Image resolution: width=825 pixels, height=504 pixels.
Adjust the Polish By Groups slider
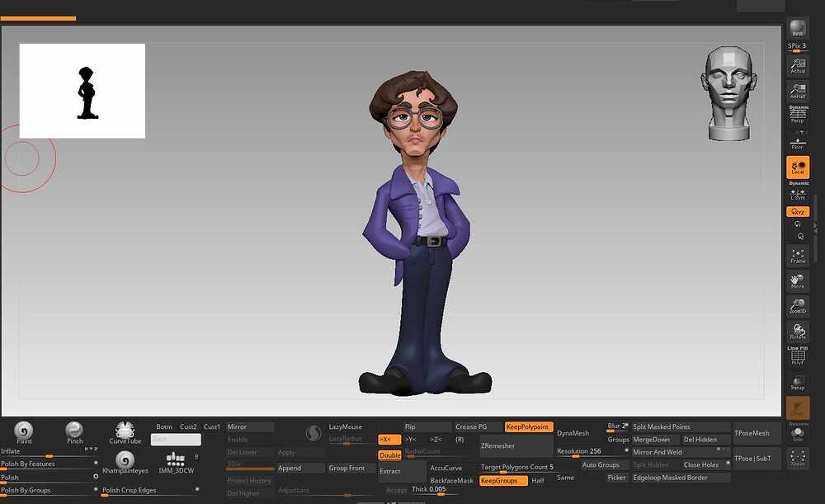pyautogui.click(x=49, y=492)
